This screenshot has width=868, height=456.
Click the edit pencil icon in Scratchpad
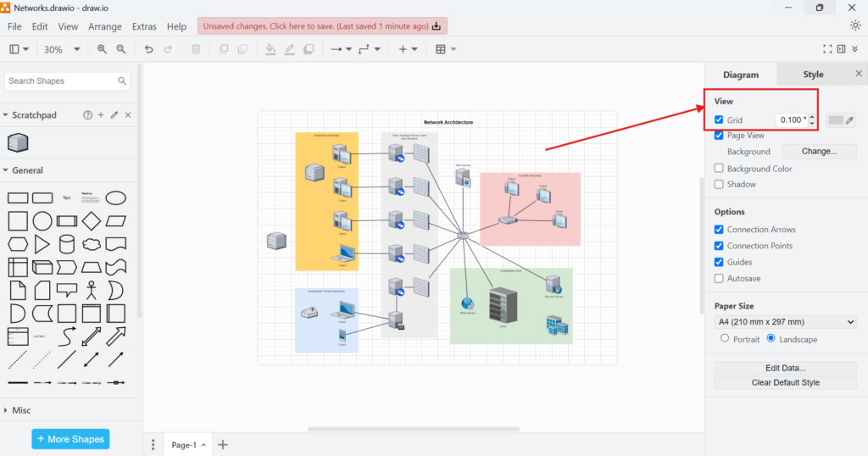point(114,115)
